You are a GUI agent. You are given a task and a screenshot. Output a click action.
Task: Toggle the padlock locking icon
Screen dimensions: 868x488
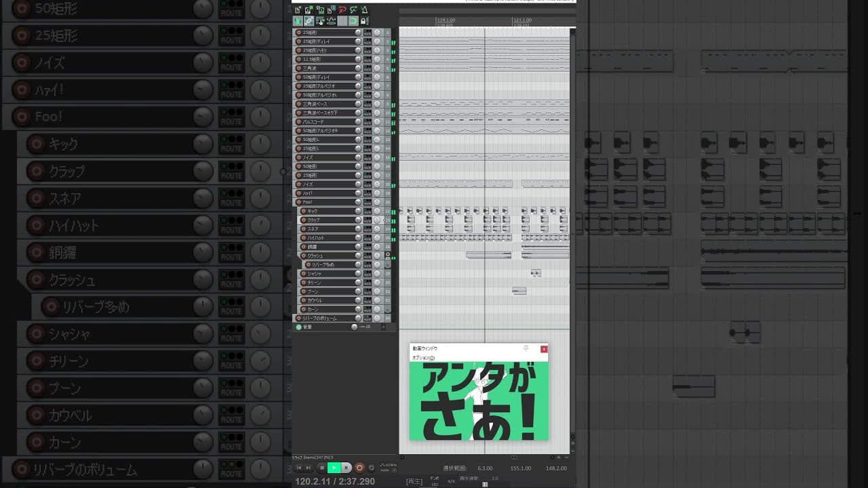point(363,21)
